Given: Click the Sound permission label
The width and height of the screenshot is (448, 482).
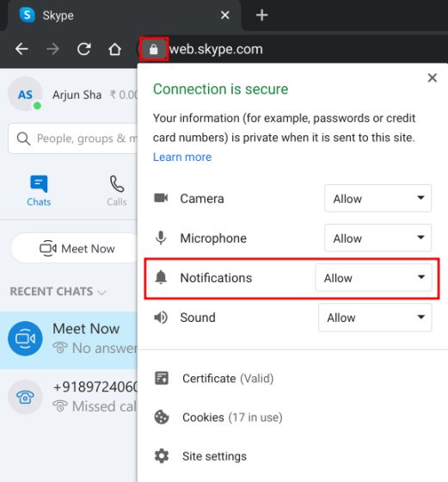Looking at the screenshot, I should [x=198, y=318].
